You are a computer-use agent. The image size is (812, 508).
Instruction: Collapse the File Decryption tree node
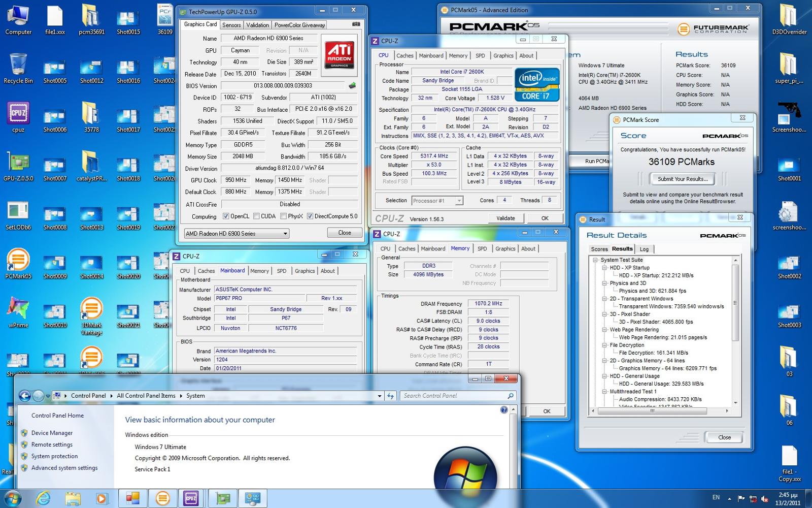604,345
